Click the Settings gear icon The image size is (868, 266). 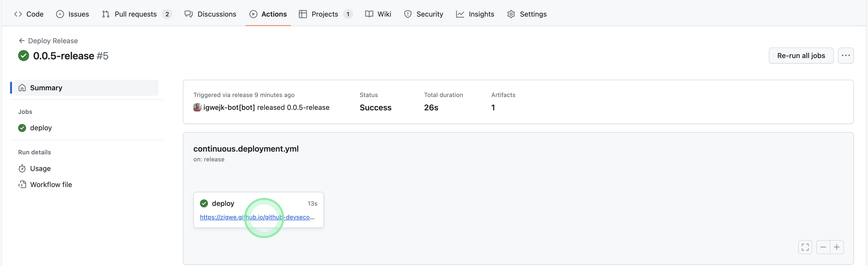pyautogui.click(x=511, y=14)
